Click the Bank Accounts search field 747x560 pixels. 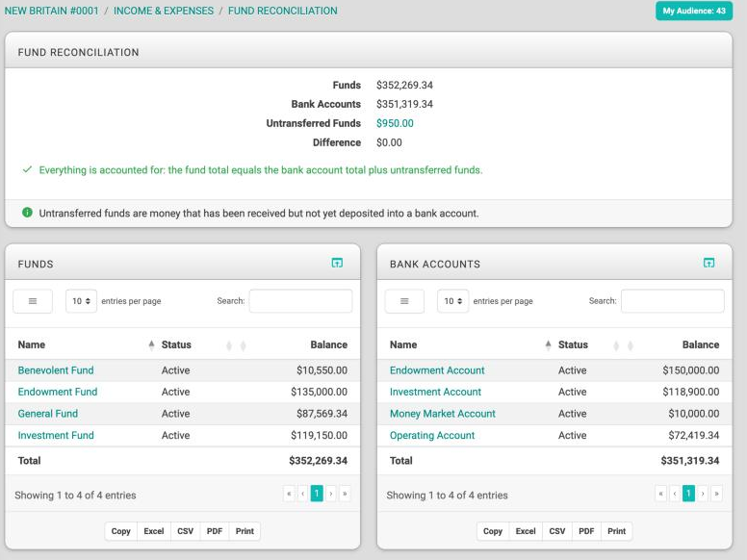click(x=673, y=301)
